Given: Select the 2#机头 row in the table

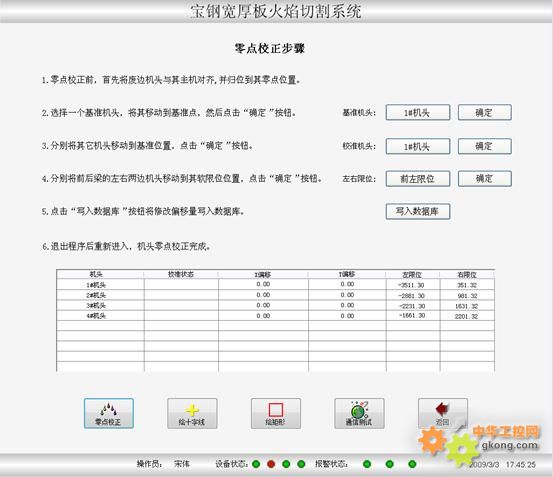Looking at the screenshot, I should pyautogui.click(x=275, y=295).
